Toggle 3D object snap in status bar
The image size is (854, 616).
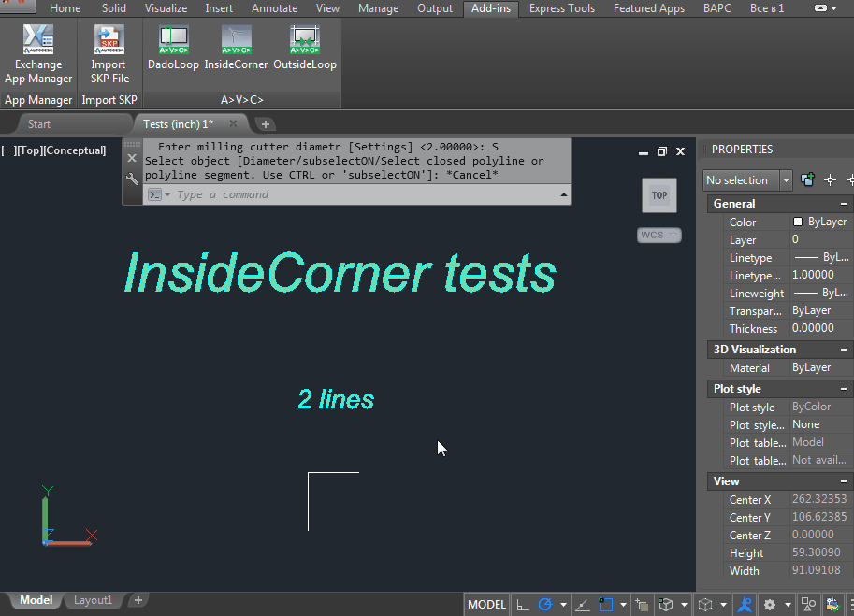point(665,604)
